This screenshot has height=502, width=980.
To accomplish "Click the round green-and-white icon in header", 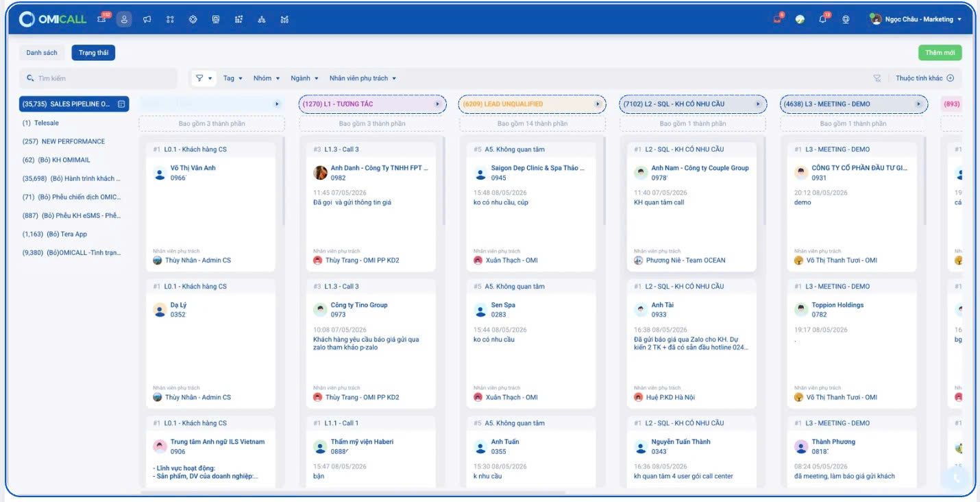I will click(800, 19).
